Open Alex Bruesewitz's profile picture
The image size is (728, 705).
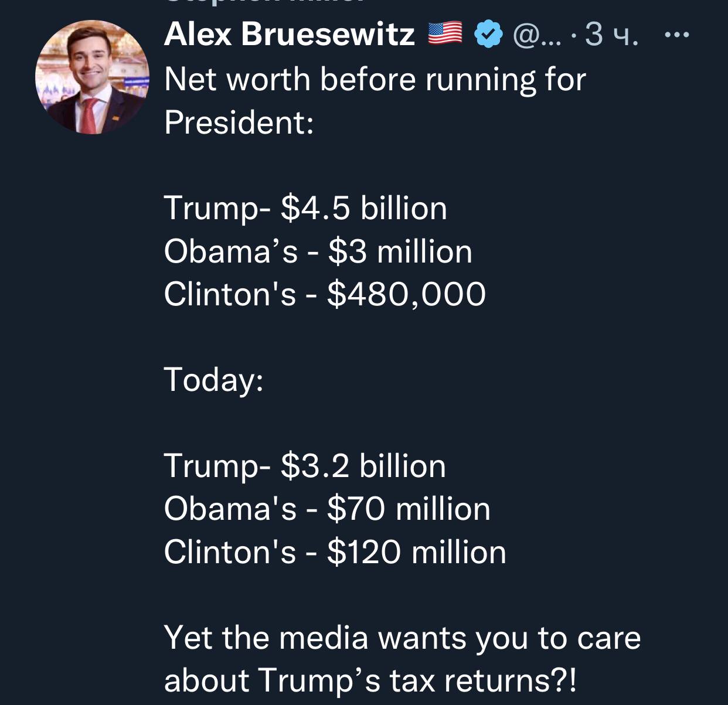pos(92,78)
